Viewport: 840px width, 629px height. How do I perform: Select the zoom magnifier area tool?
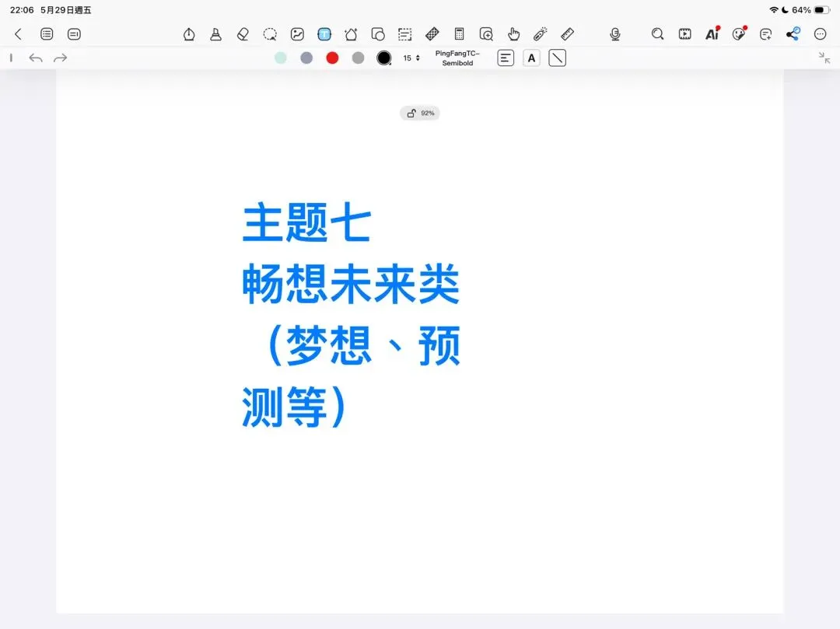pyautogui.click(x=486, y=34)
